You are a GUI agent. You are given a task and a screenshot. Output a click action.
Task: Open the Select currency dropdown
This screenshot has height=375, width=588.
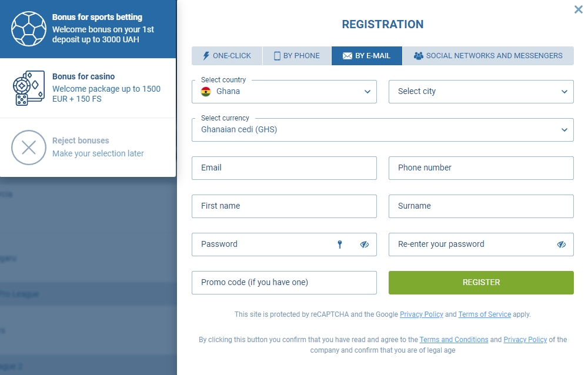(382, 130)
